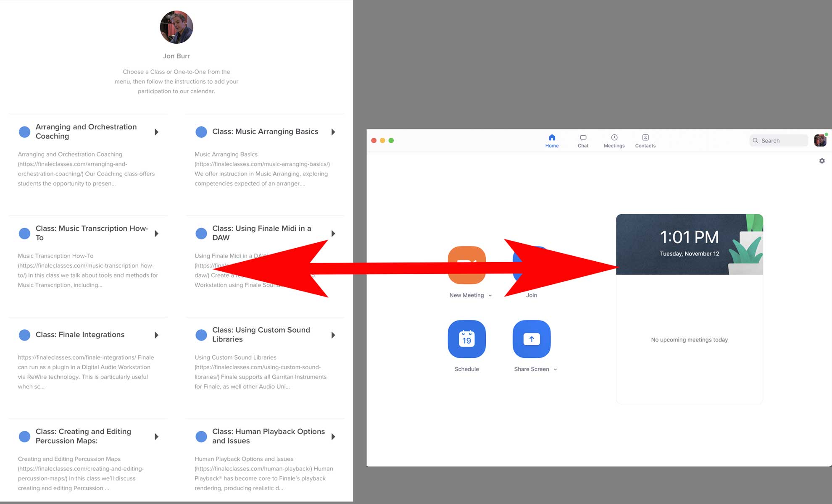The height and width of the screenshot is (504, 832).
Task: Expand Arranging and Orchestration Coaching
Action: (156, 131)
